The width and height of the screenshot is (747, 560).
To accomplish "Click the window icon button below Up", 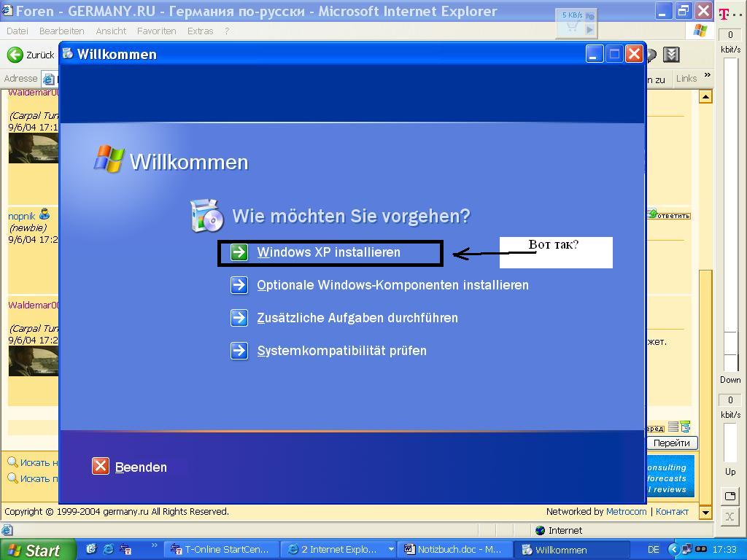I will pyautogui.click(x=729, y=496).
